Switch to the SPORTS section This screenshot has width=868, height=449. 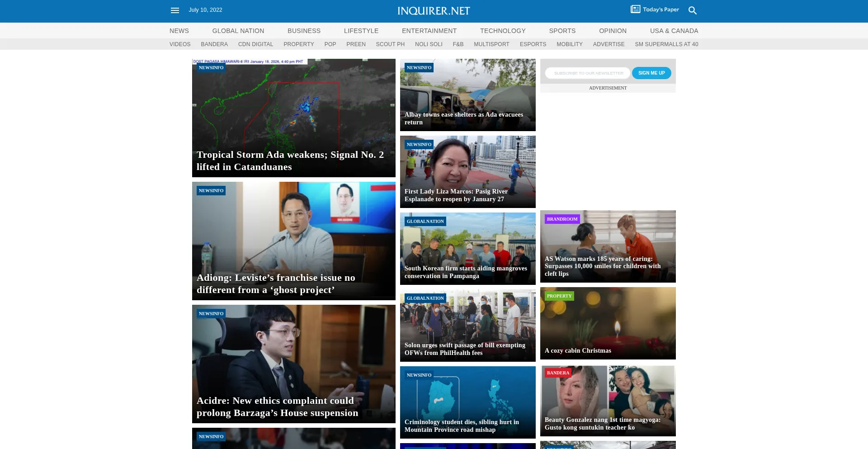pyautogui.click(x=562, y=31)
